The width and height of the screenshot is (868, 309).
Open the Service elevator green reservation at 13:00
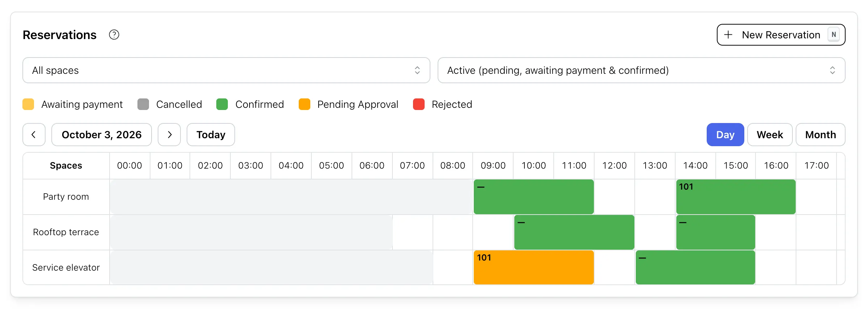(695, 267)
